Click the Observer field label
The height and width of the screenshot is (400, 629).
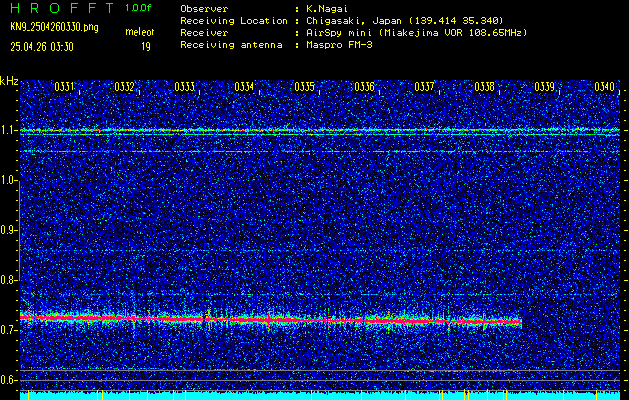coord(204,8)
